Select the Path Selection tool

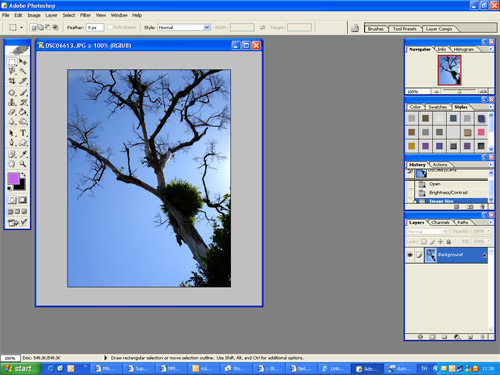click(12, 133)
